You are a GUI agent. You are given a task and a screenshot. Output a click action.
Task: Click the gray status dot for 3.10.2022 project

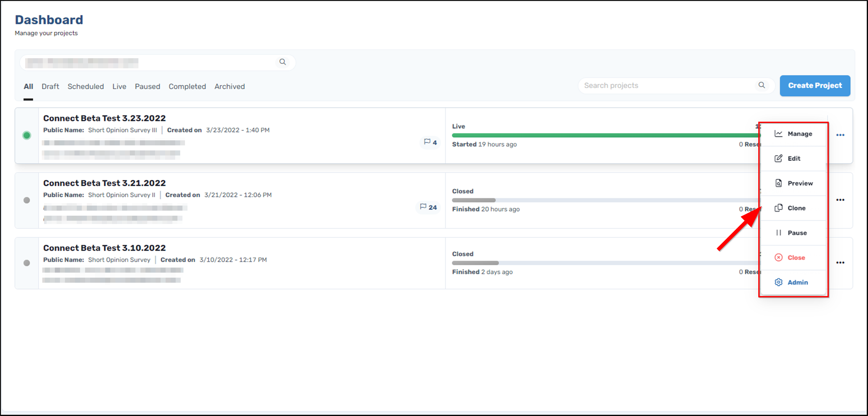click(27, 263)
